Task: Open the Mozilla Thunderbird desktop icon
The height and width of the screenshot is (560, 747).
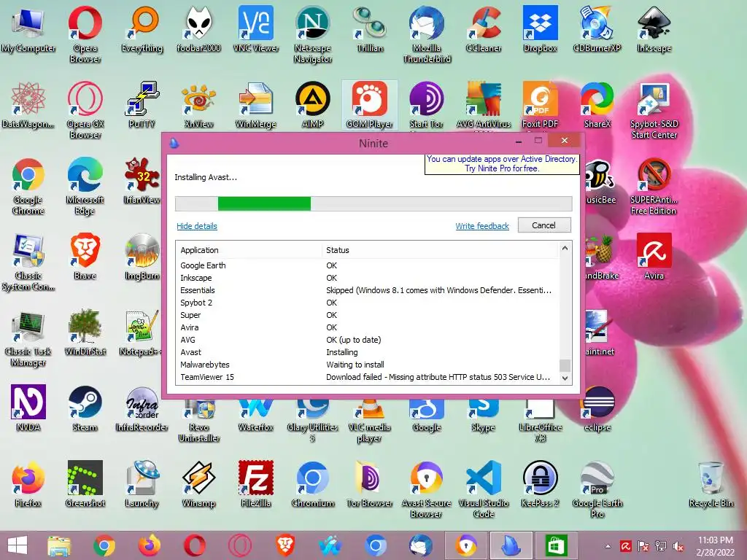Action: pyautogui.click(x=426, y=34)
